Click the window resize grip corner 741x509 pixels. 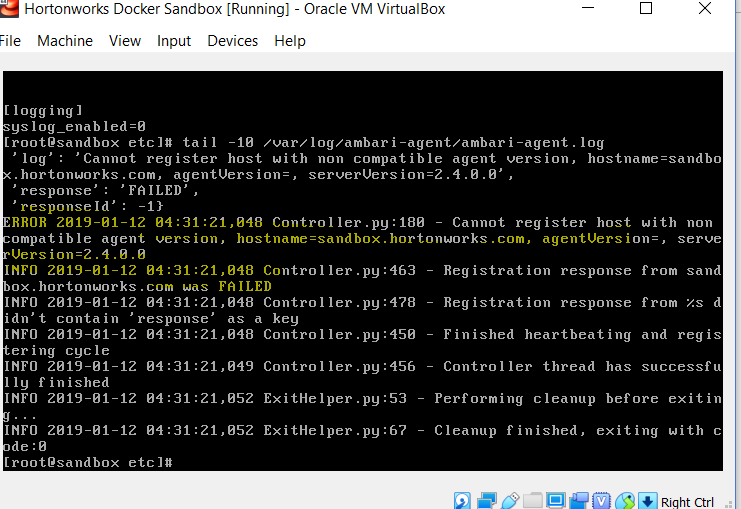tap(731, 504)
